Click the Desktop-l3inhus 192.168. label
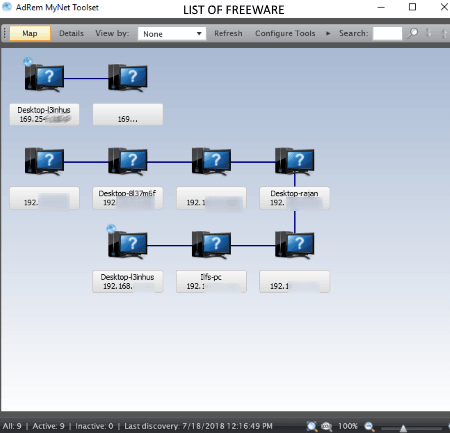Image resolution: width=450 pixels, height=433 pixels. click(x=128, y=282)
